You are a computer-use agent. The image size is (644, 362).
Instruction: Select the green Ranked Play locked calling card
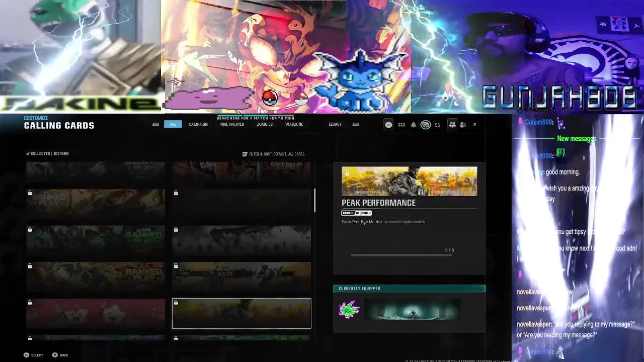click(x=96, y=240)
